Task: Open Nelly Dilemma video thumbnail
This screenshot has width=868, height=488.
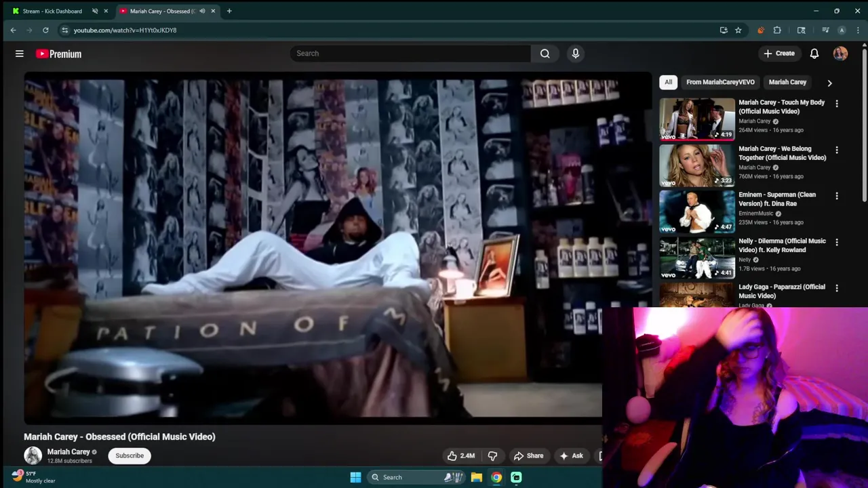Action: (697, 257)
